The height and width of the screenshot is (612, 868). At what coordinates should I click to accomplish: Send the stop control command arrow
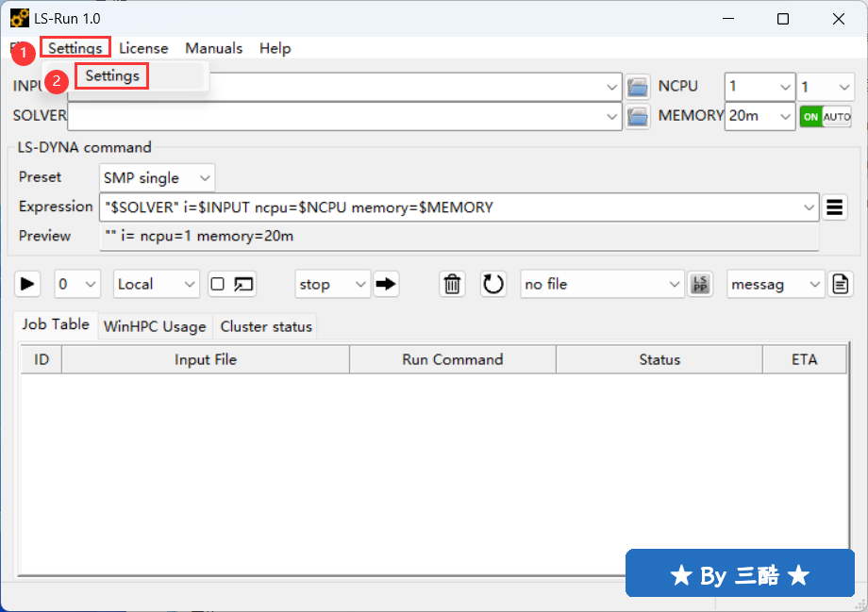pyautogui.click(x=386, y=284)
